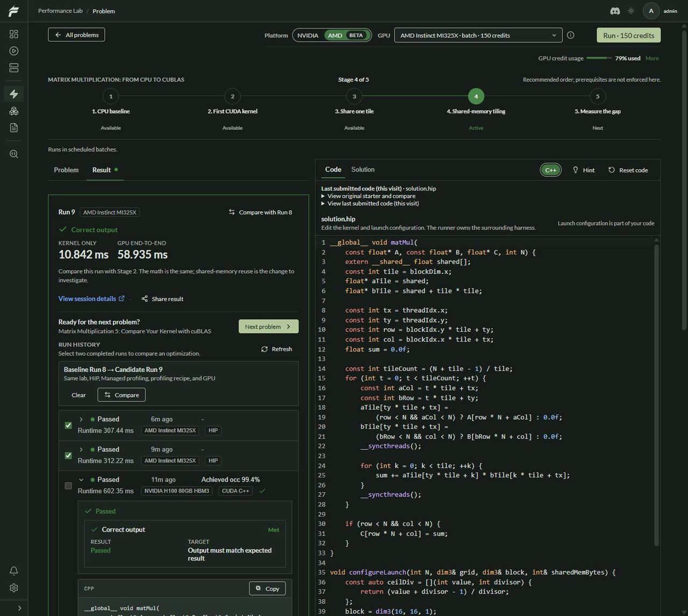Expand the Passed run from 6m ago
The height and width of the screenshot is (616, 688).
tap(81, 419)
